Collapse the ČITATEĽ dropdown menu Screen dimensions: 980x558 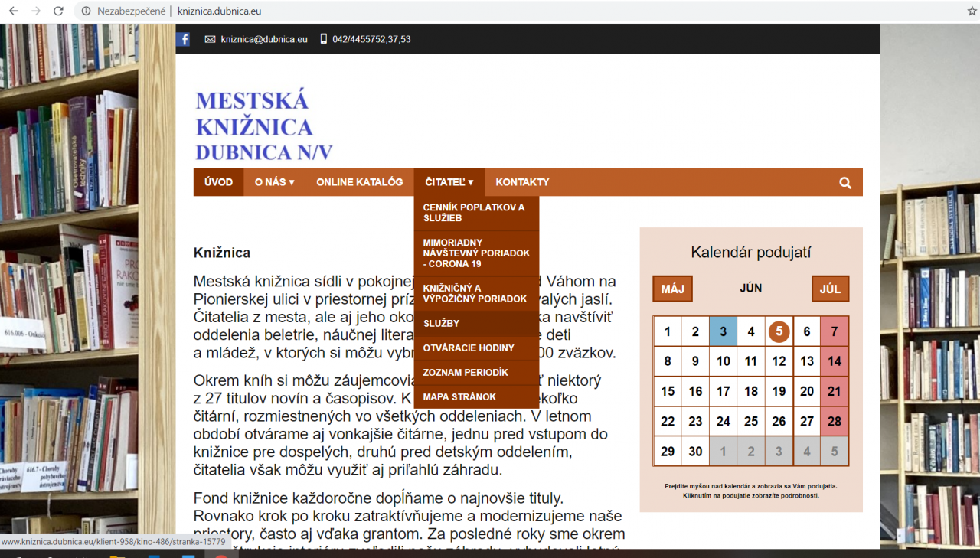449,182
